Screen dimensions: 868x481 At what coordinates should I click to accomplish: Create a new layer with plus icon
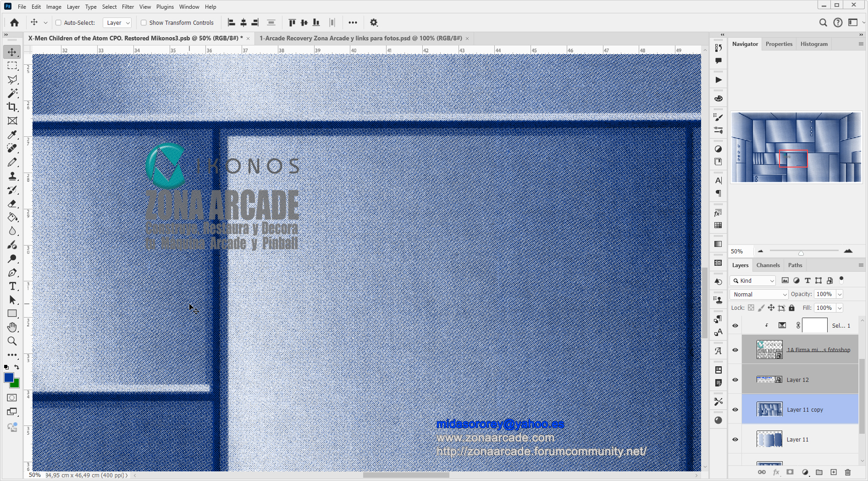(x=834, y=472)
